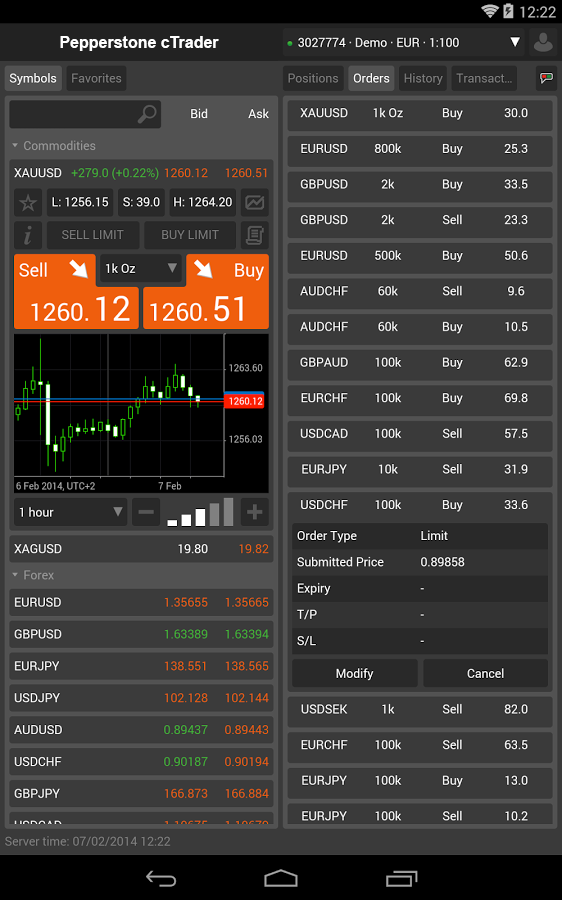Add XAUUSD to favorites with star icon

[x=28, y=202]
